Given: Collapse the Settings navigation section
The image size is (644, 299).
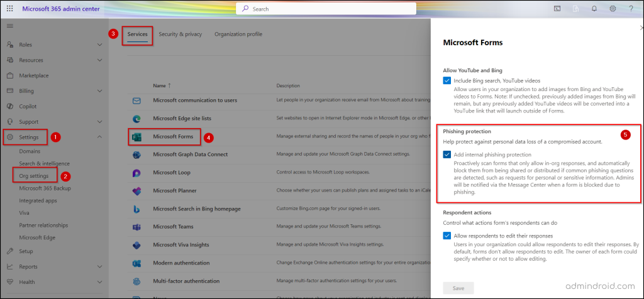Looking at the screenshot, I should 99,137.
